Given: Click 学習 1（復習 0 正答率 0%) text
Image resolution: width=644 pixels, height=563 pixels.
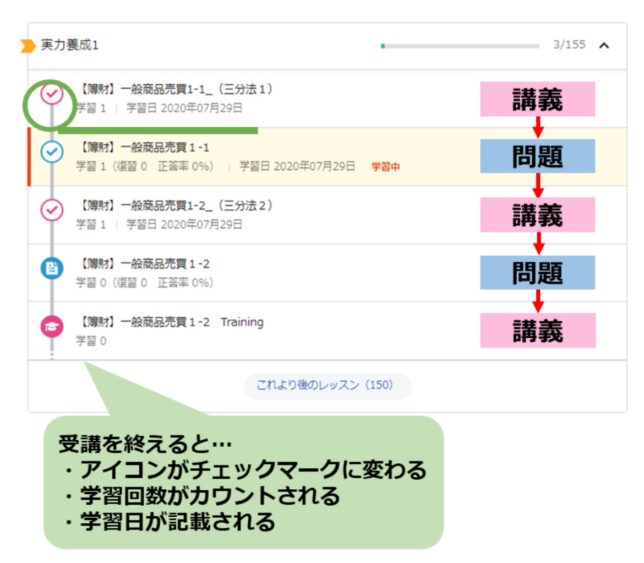Looking at the screenshot, I should click(x=145, y=166).
